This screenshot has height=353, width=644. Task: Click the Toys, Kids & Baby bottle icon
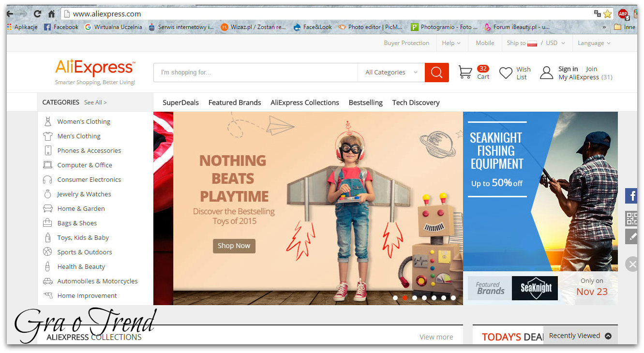pyautogui.click(x=47, y=237)
